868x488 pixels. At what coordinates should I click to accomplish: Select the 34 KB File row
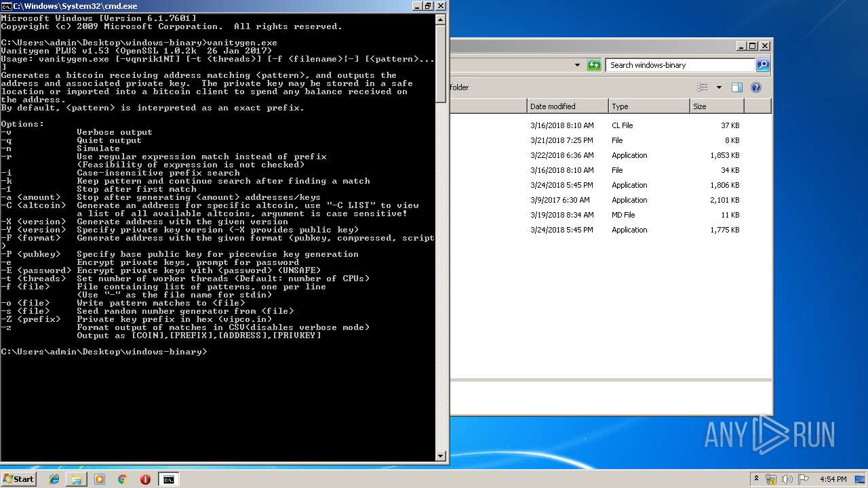coord(610,170)
